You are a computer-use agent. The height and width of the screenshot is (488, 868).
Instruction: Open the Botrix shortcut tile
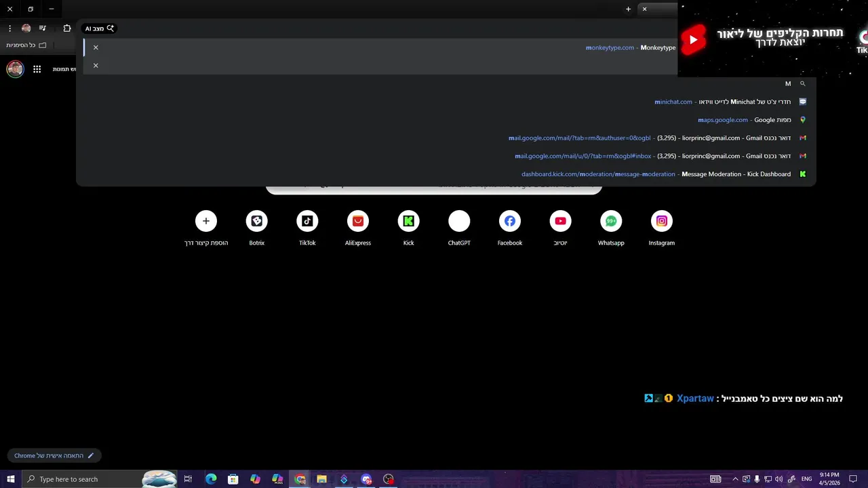(256, 228)
